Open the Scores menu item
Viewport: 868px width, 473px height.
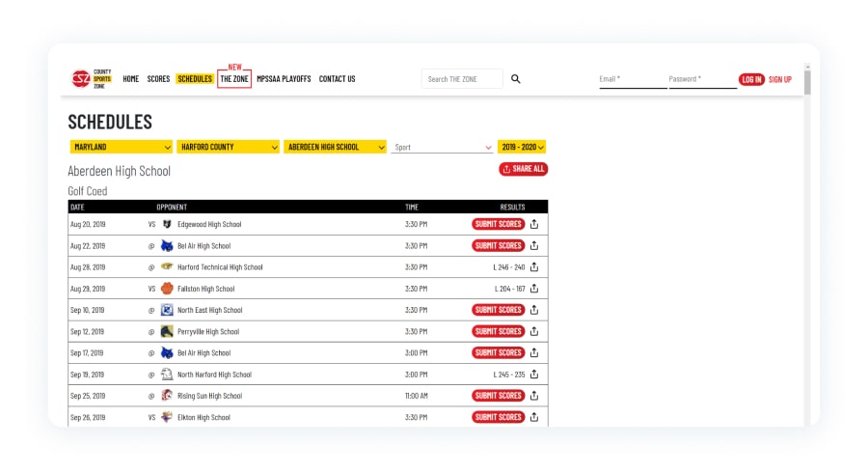point(158,79)
